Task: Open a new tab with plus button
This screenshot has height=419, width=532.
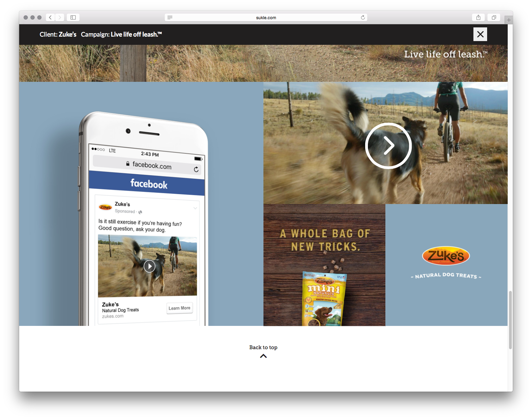Action: (x=509, y=20)
